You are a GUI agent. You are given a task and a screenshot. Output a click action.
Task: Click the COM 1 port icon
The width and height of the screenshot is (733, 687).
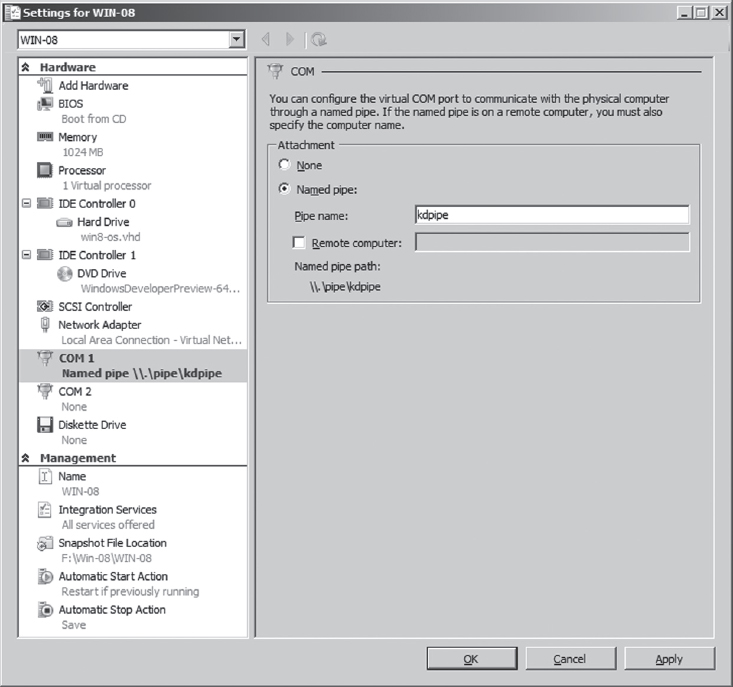point(45,358)
